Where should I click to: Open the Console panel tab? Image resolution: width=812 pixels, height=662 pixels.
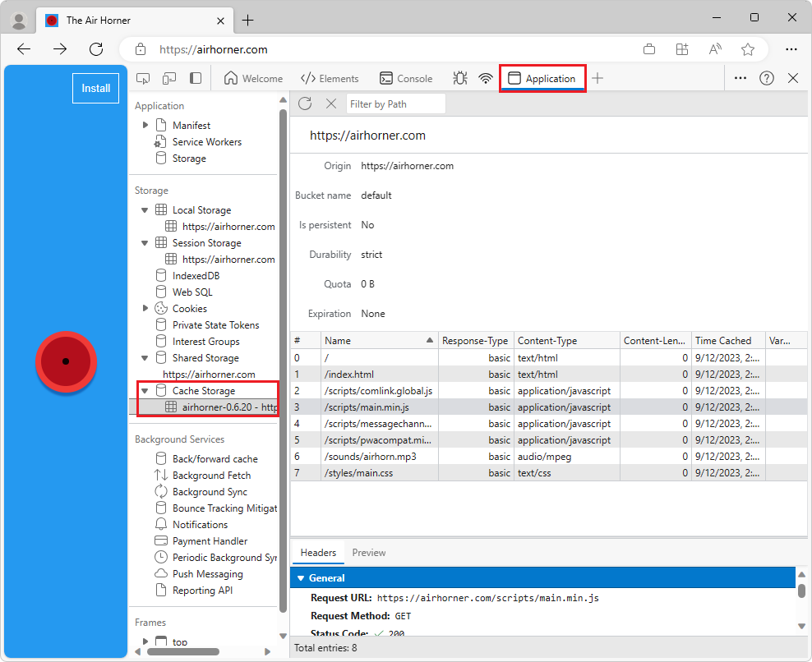click(x=406, y=78)
